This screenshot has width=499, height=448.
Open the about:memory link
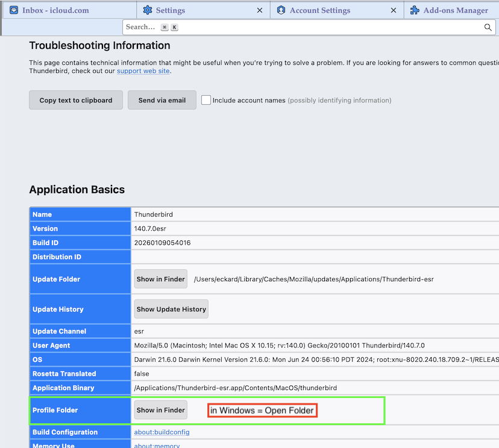click(x=157, y=446)
